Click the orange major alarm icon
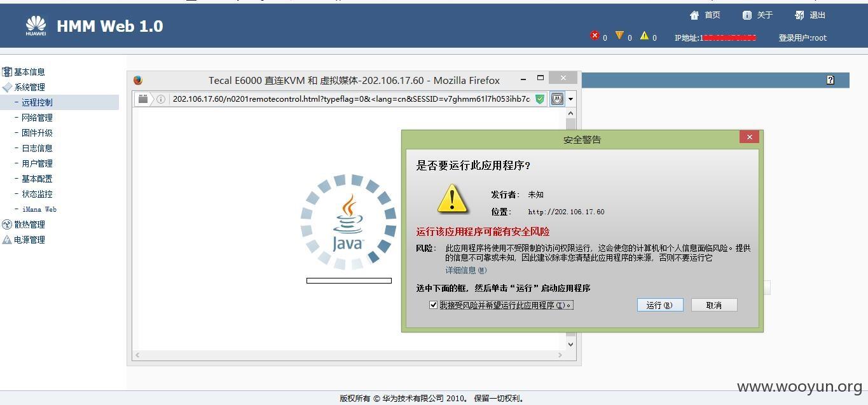This screenshot has width=868, height=405. point(619,36)
